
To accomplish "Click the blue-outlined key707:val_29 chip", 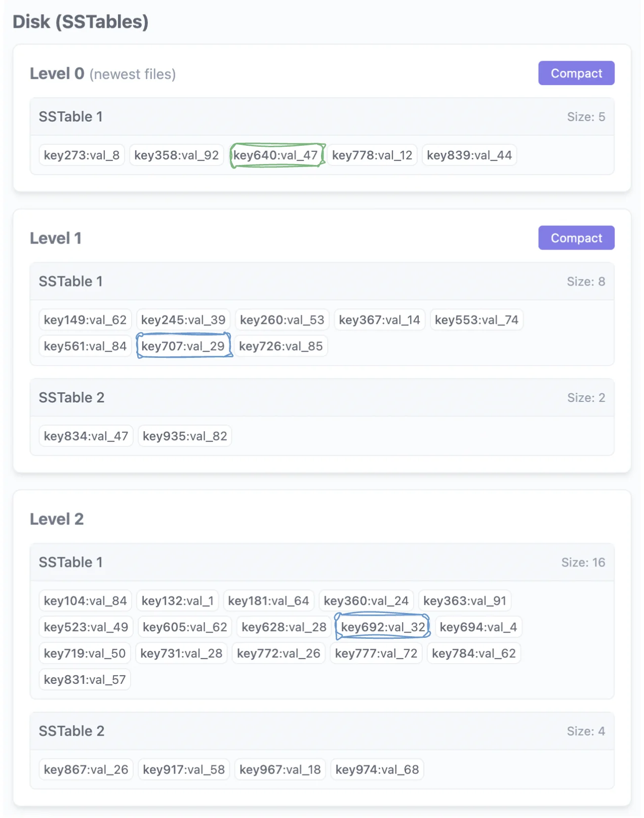I will [x=183, y=346].
